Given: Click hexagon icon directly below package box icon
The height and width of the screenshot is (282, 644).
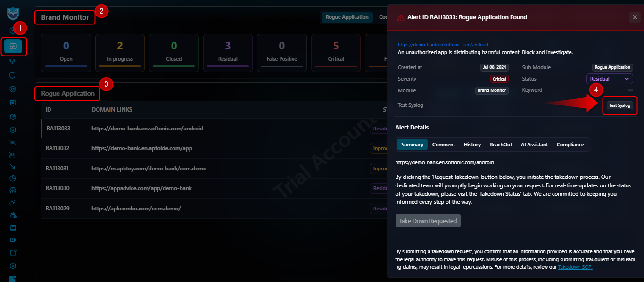Looking at the screenshot, I should (x=13, y=129).
